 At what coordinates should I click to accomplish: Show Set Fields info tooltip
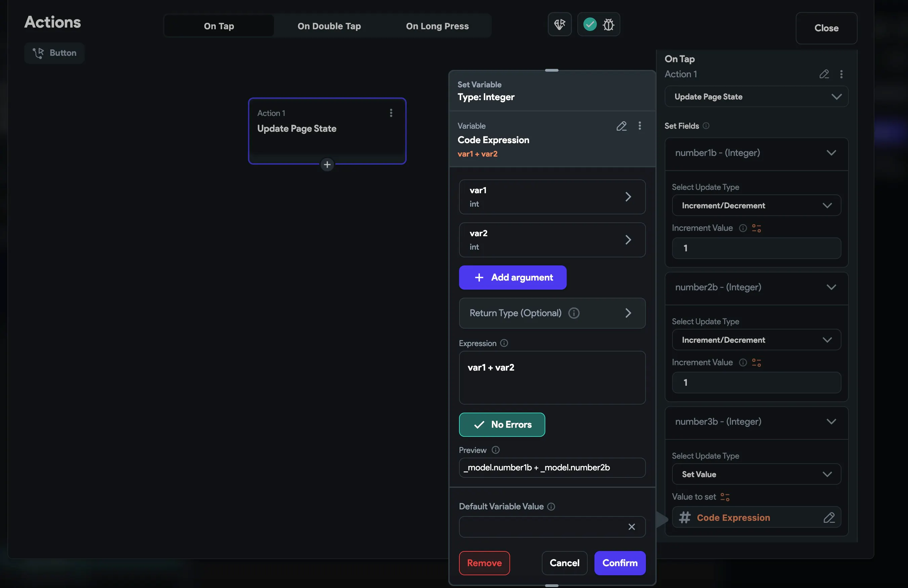[706, 126]
